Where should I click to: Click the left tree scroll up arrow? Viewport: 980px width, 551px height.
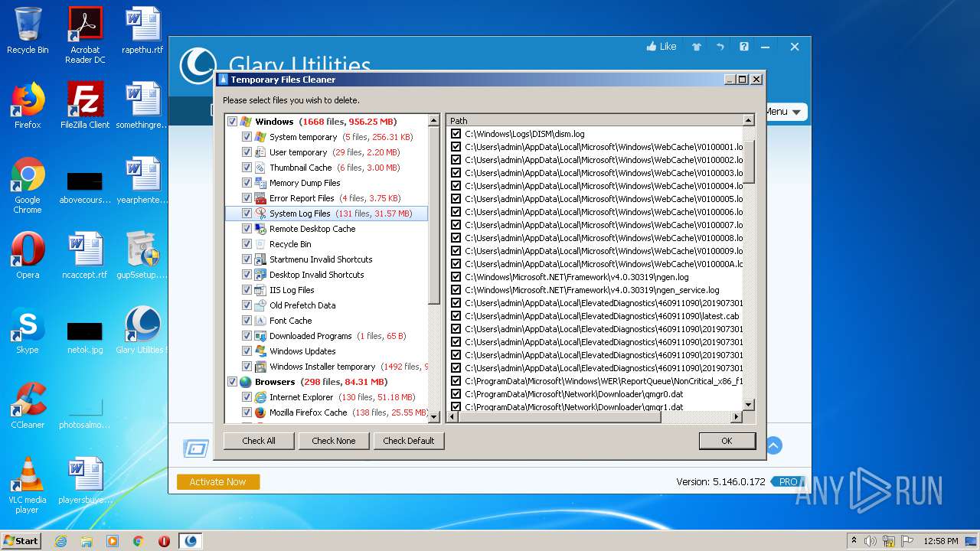tap(434, 120)
